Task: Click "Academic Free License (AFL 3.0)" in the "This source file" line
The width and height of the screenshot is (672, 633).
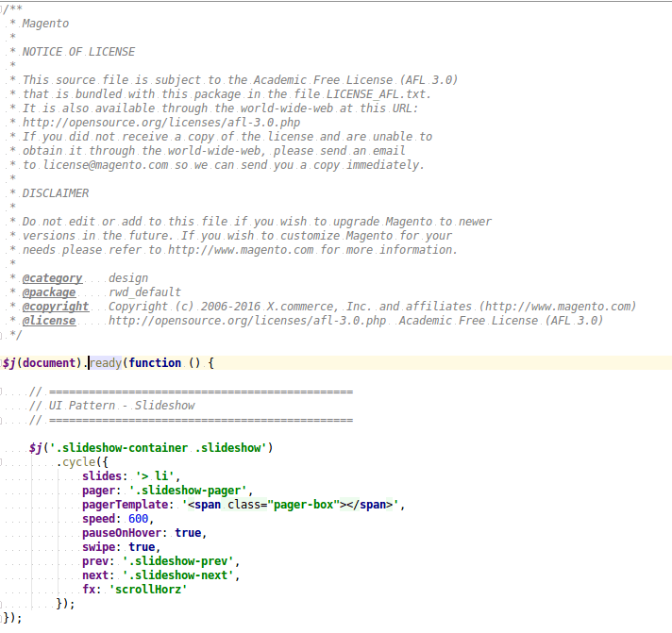Action: pos(356,80)
